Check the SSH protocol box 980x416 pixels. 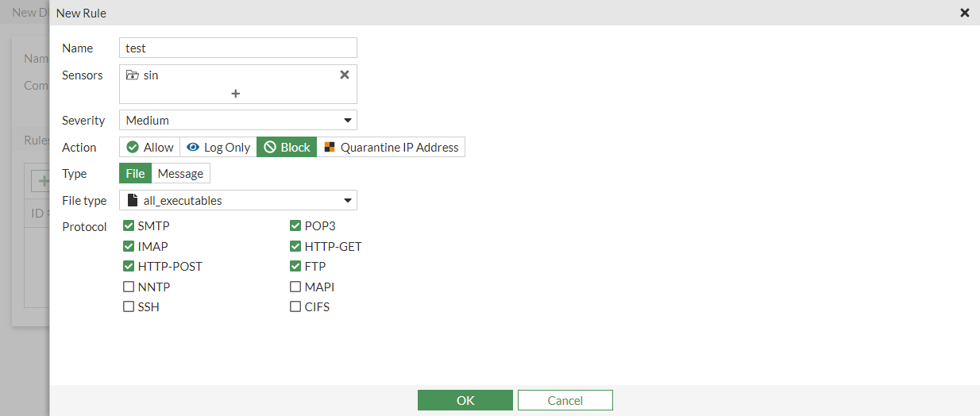coord(129,306)
